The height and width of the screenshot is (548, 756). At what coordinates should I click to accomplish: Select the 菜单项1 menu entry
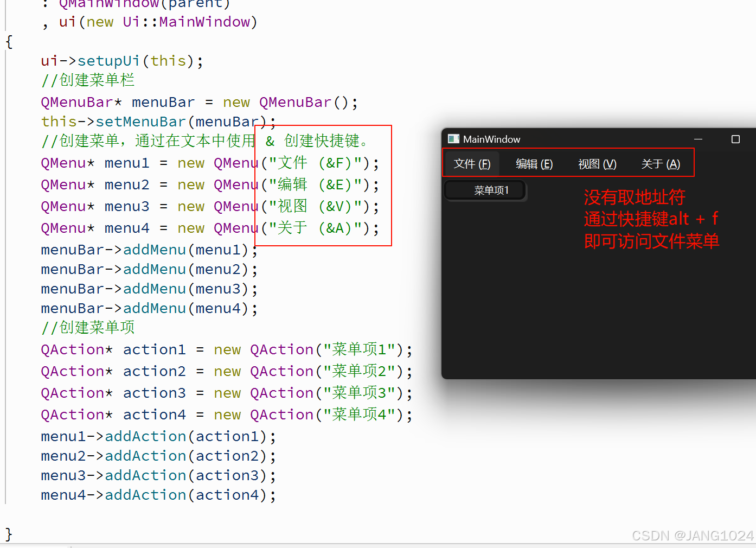pyautogui.click(x=485, y=190)
